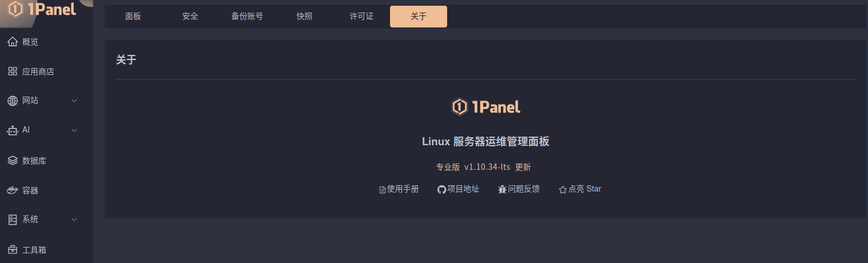Expand the 网站 submenu chevron
868x263 pixels.
coord(74,101)
